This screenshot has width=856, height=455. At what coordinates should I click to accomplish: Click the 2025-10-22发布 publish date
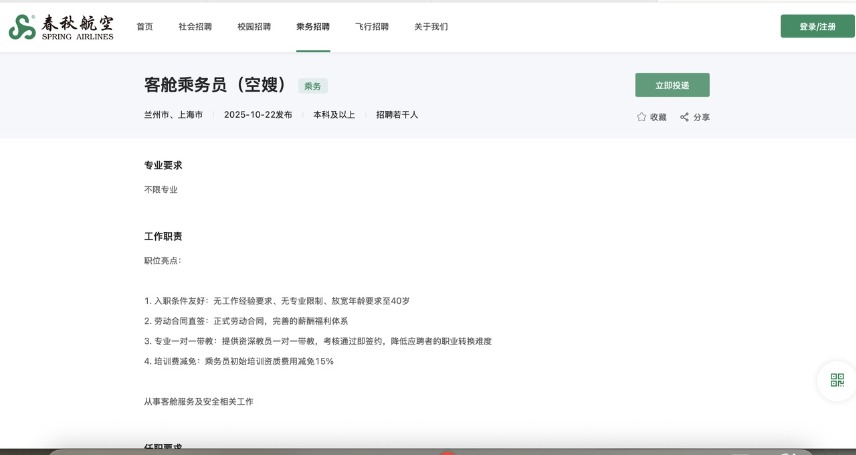tap(258, 115)
